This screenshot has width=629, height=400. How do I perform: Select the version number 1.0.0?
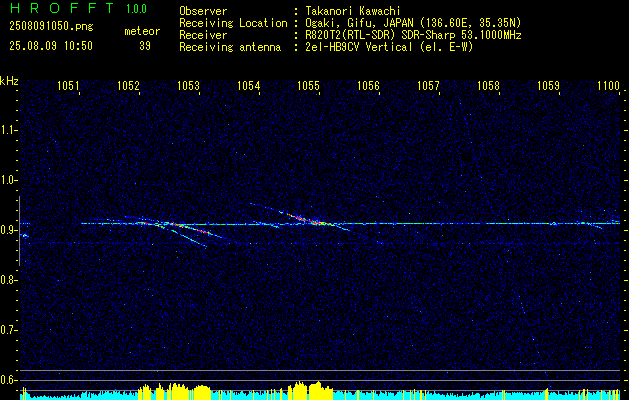[x=136, y=8]
